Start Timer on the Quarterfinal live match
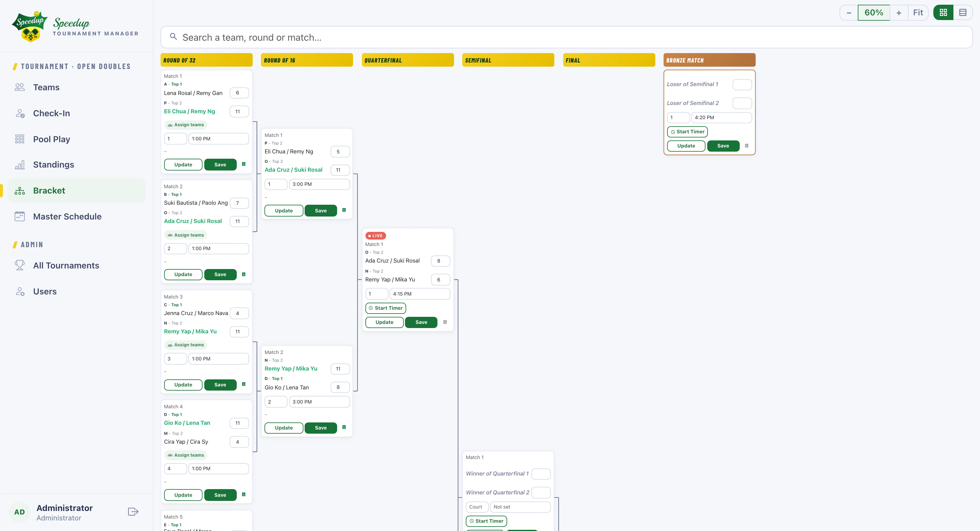This screenshot has height=531, width=980. [x=386, y=308]
